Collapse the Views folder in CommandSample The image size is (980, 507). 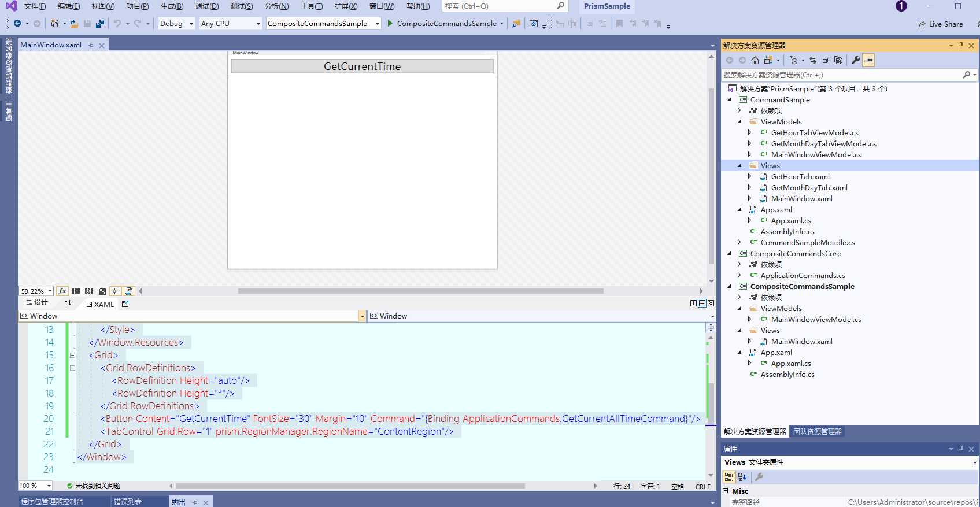739,165
